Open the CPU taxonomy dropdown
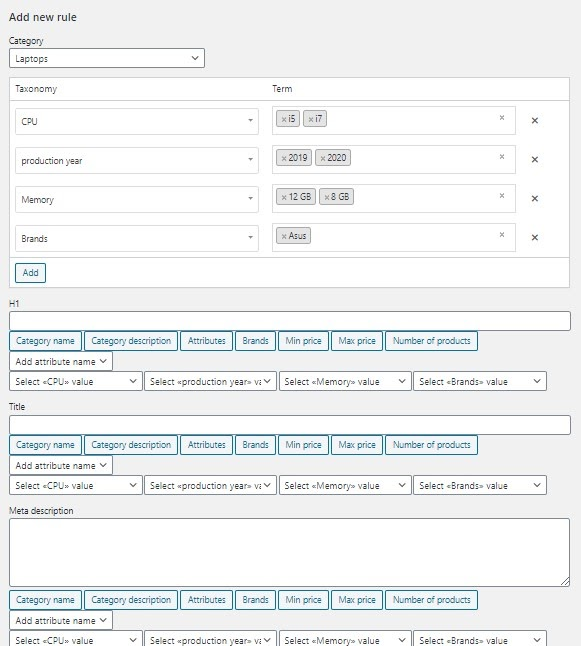 [x=137, y=121]
